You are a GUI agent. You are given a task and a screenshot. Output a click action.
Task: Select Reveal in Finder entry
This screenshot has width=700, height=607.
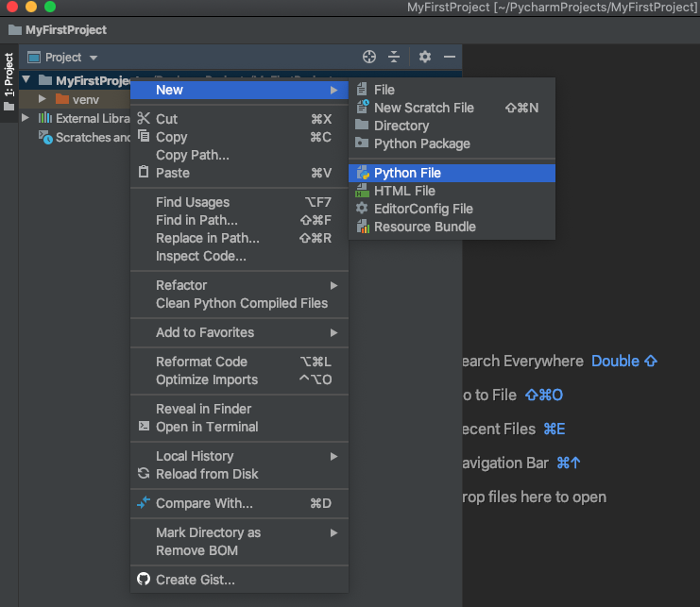coord(239,409)
